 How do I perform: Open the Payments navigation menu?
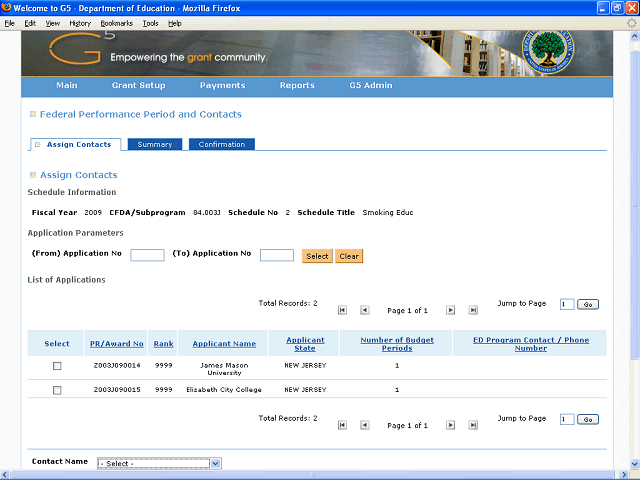[x=222, y=86]
